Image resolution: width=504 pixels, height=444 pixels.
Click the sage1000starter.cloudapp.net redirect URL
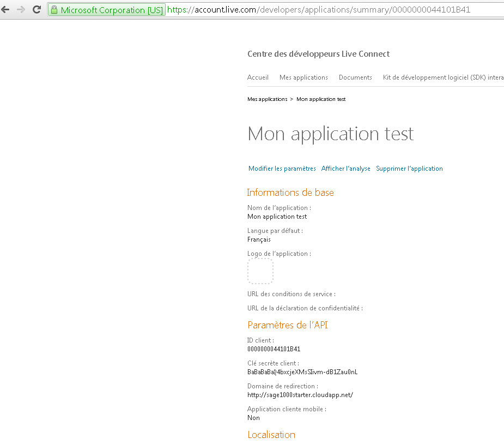coord(300,395)
